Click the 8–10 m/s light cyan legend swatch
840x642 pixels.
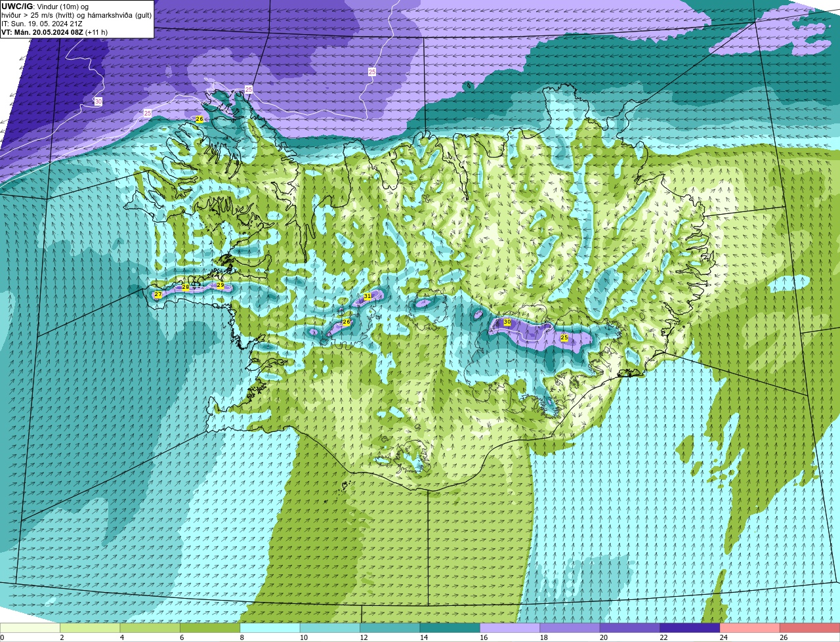[x=270, y=628]
